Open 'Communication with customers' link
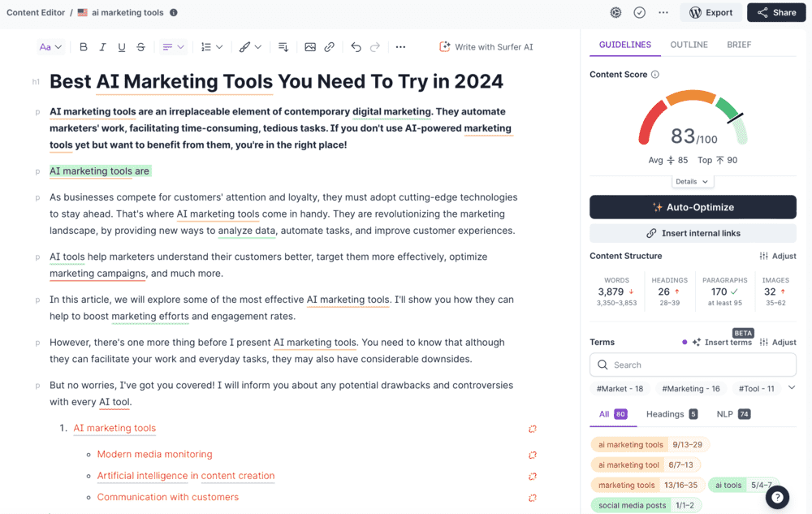812x514 pixels. (168, 497)
